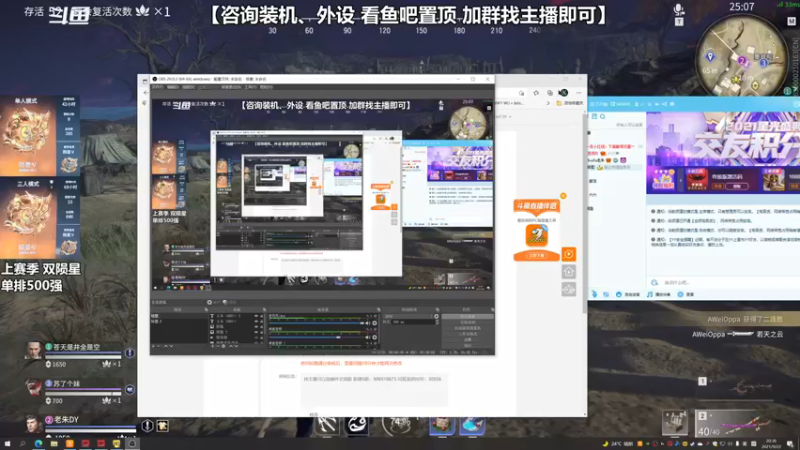
Task: Open the 游戏收藏夹 favorites folder
Action: (570, 103)
